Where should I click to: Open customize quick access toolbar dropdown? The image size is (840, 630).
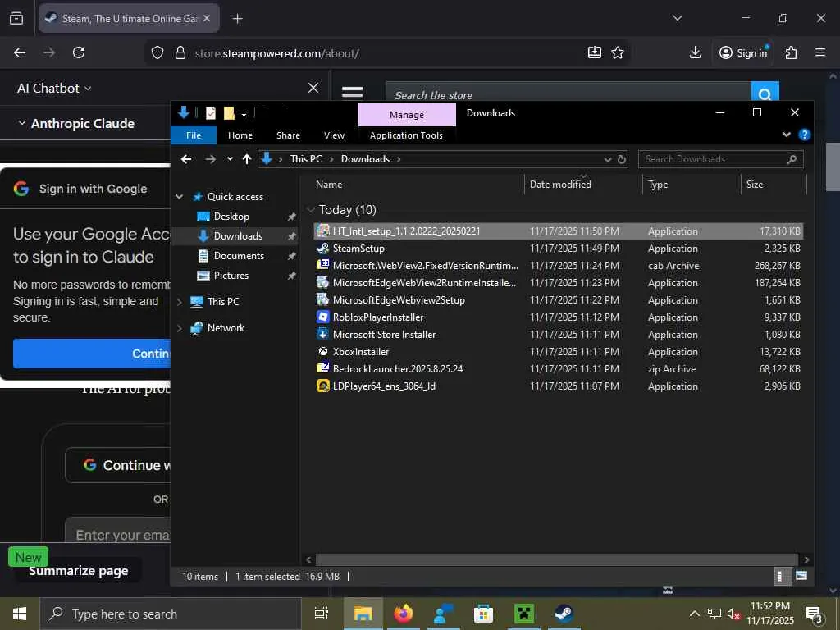pos(244,113)
